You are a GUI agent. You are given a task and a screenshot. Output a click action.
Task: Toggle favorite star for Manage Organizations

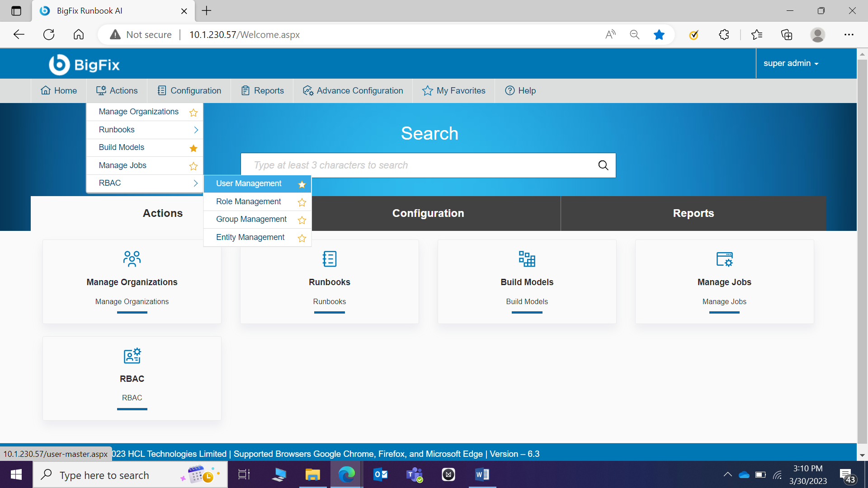193,112
